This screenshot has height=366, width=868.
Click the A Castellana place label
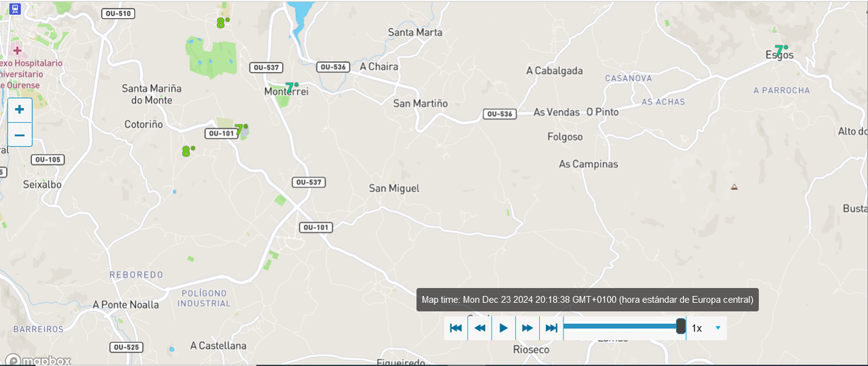(218, 346)
